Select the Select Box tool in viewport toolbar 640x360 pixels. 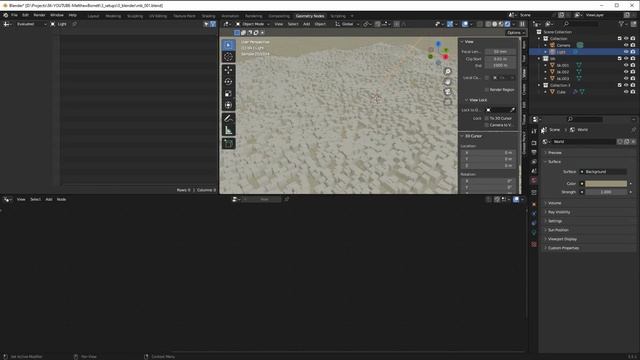tap(228, 45)
